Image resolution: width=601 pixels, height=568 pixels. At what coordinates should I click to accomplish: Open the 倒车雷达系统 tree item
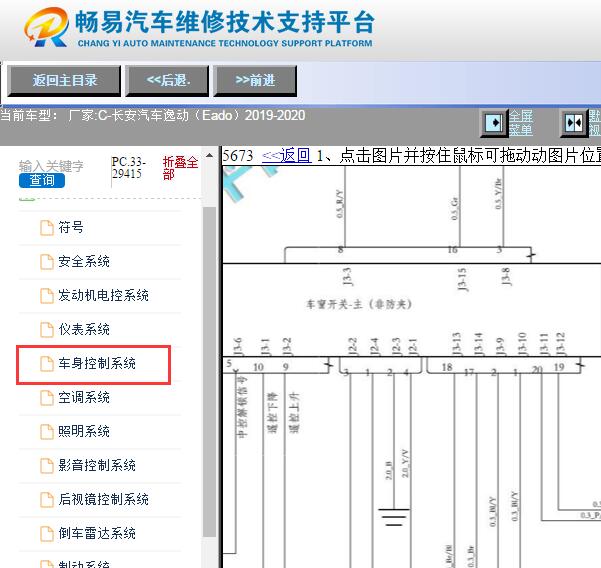click(97, 534)
